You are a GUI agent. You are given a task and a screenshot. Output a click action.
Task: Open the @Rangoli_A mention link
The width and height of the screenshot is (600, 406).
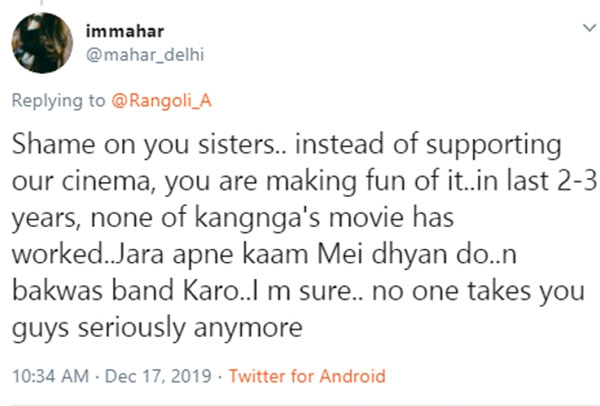point(161,101)
